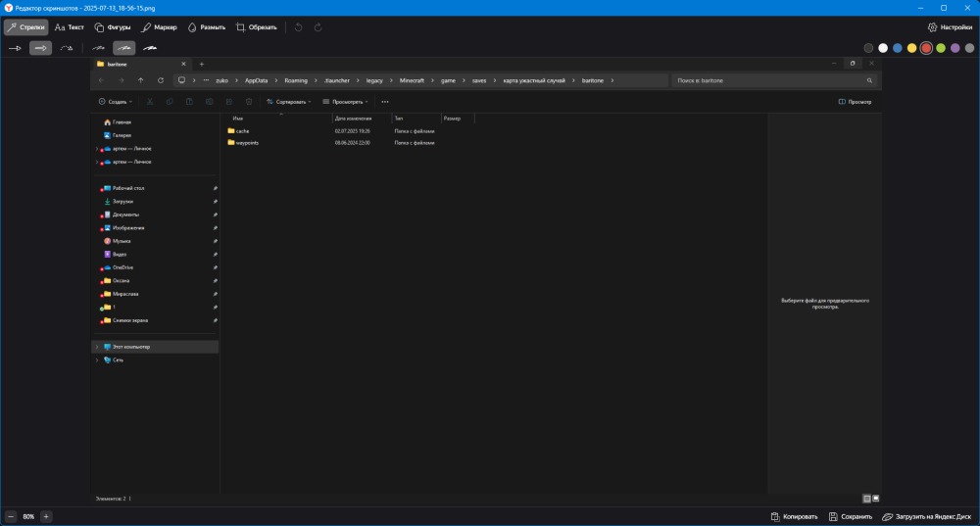Viewport: 980px width, 526px height.
Task: Choose the curved dashed arrow style
Action: [67, 48]
